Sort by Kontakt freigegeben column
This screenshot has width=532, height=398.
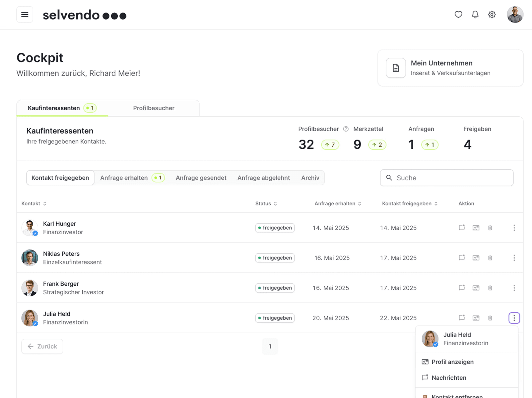click(410, 204)
